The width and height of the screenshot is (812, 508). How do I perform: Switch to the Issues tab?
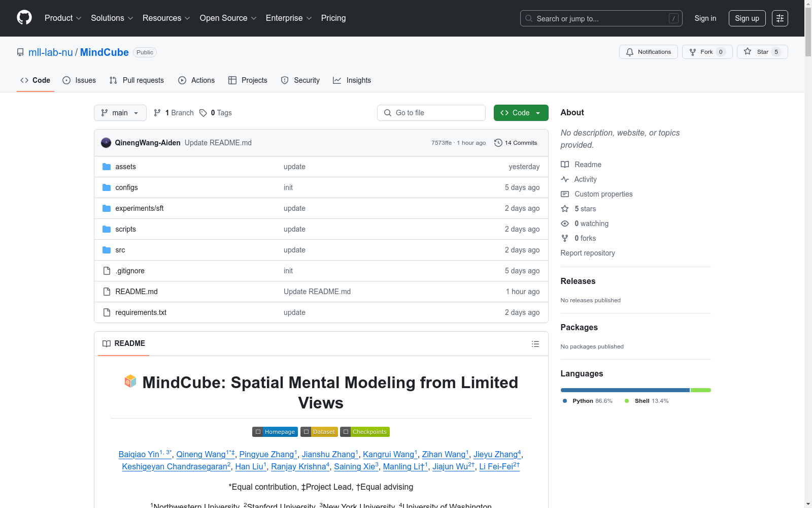[79, 80]
